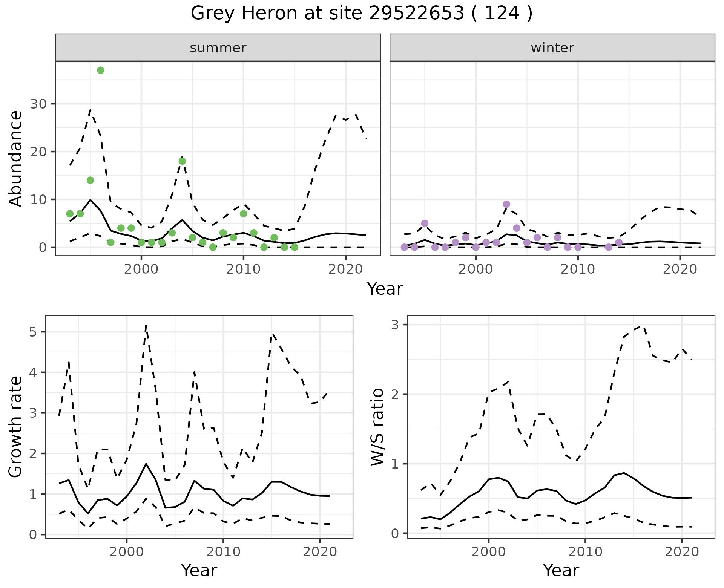
Task: Click the Year label under abundance panels
Action: pyautogui.click(x=385, y=289)
